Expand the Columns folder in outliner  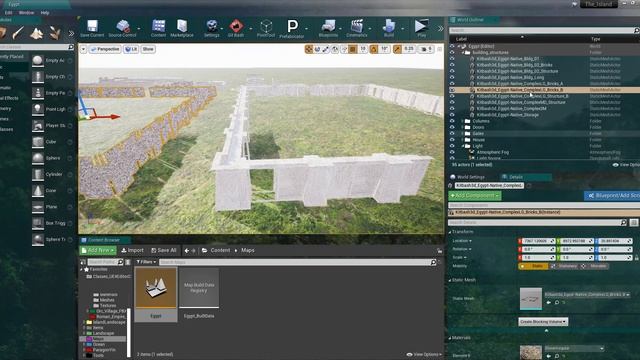pos(463,121)
